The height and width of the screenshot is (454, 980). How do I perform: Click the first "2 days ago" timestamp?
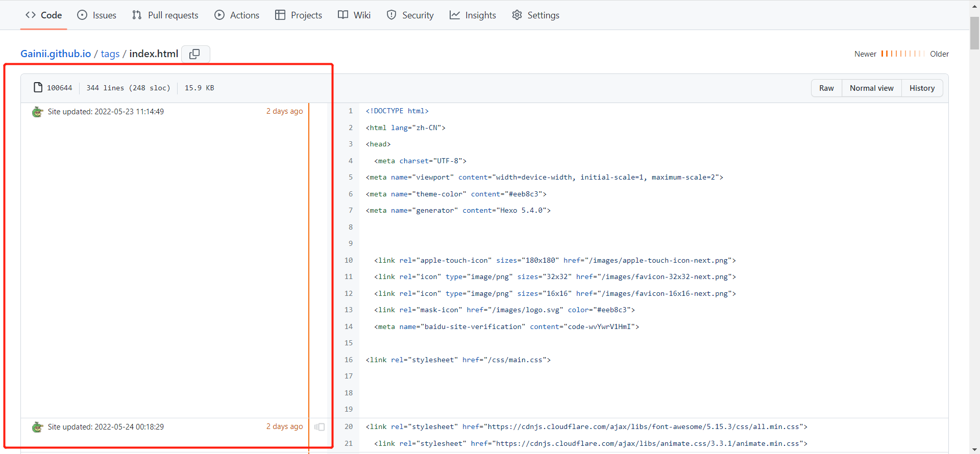click(x=284, y=111)
